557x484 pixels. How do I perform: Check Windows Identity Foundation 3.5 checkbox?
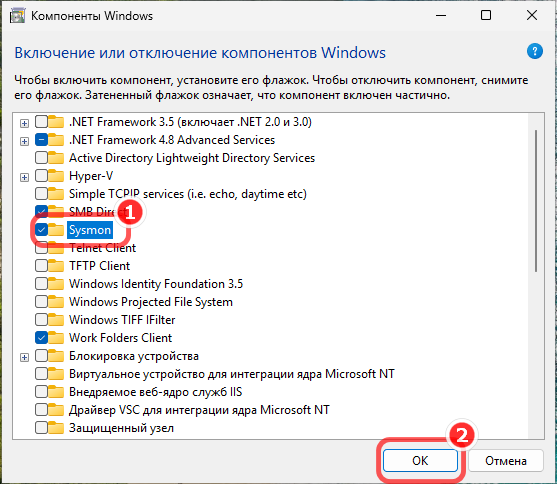[41, 284]
